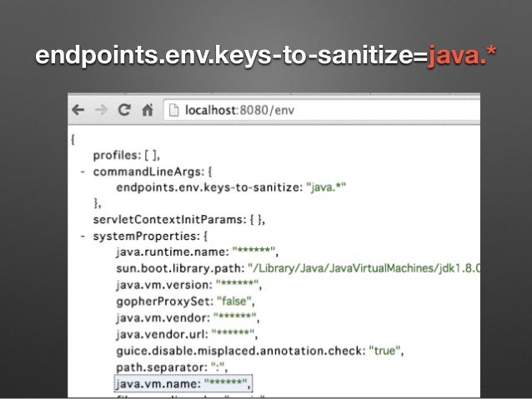Select the java.vm.version entry

(189, 285)
